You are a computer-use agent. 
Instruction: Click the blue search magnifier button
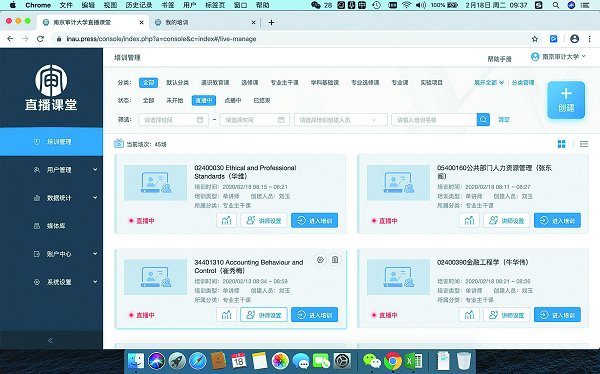pos(483,119)
